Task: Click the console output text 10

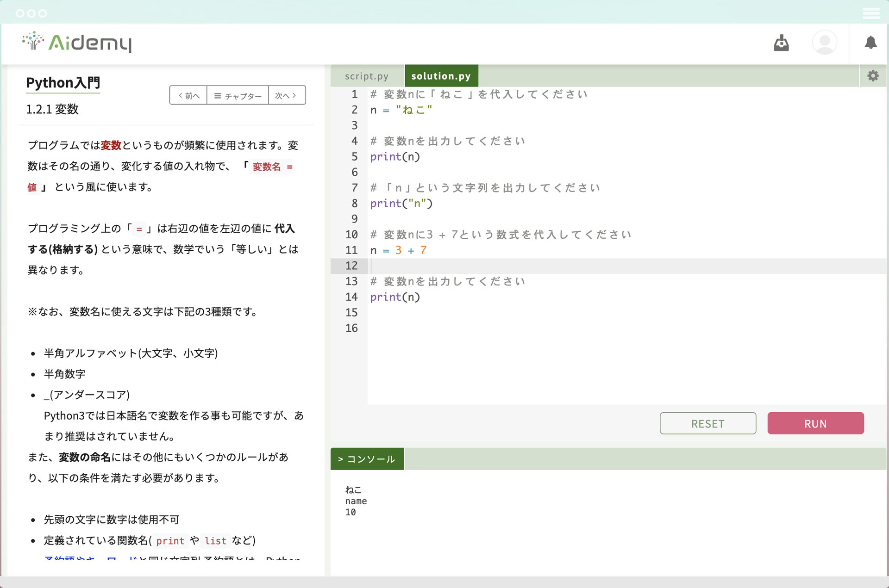Action: click(x=351, y=512)
